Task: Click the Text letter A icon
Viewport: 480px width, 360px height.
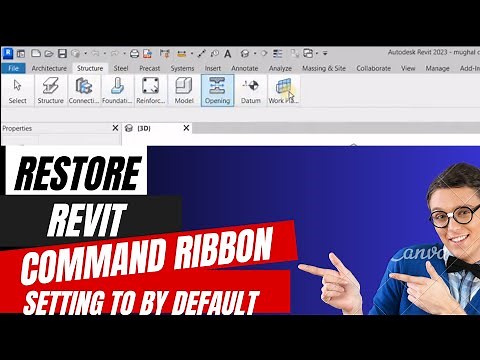Action: coord(227,53)
